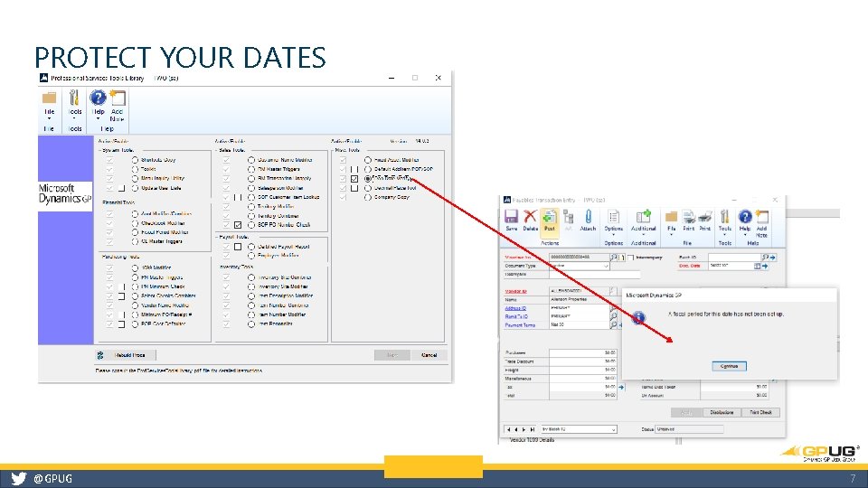
Task: Open the Tools menu icon in Professional Services Tools Library
Action: (x=74, y=99)
